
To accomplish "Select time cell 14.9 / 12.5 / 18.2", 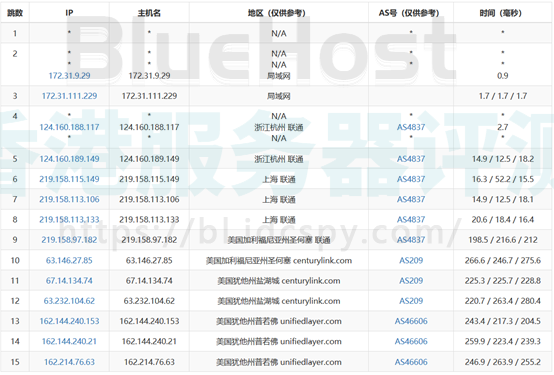I will [503, 159].
